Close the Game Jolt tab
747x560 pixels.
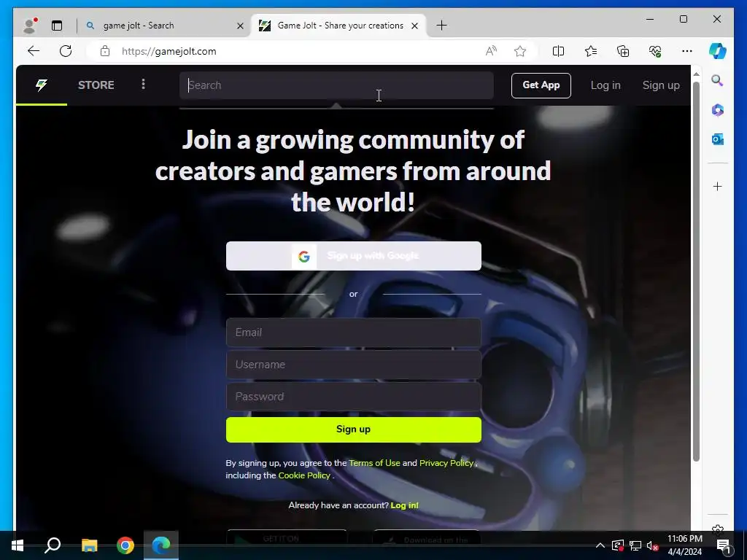tap(414, 26)
